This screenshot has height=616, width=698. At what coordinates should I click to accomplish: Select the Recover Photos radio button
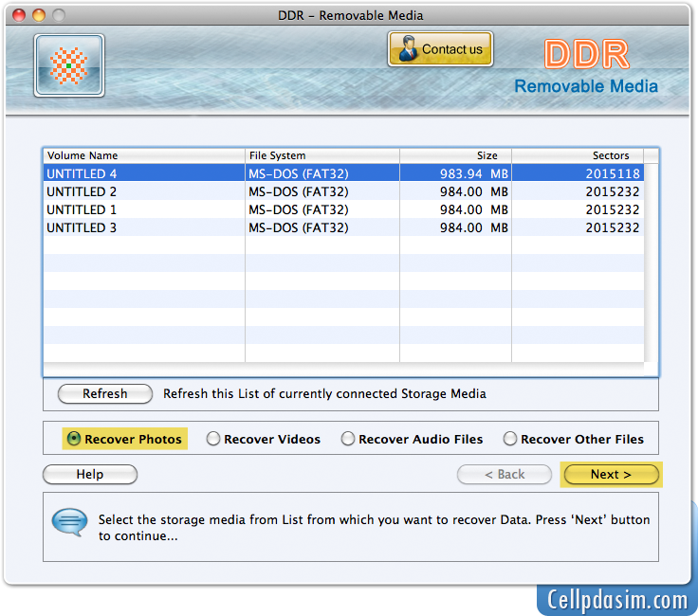pyautogui.click(x=73, y=439)
